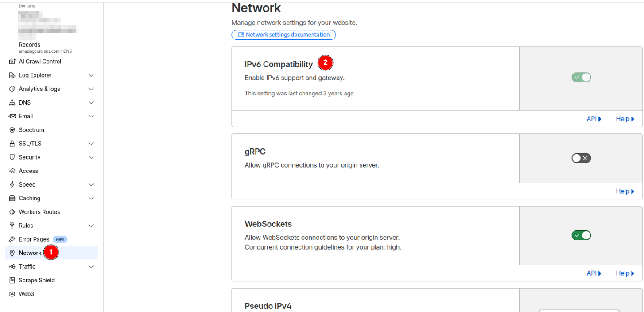
Task: Click the Spectrum shield icon
Action: (12, 130)
